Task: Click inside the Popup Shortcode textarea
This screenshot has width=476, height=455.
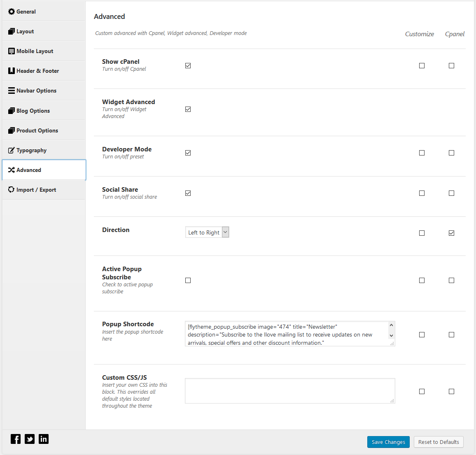Action: tap(290, 334)
